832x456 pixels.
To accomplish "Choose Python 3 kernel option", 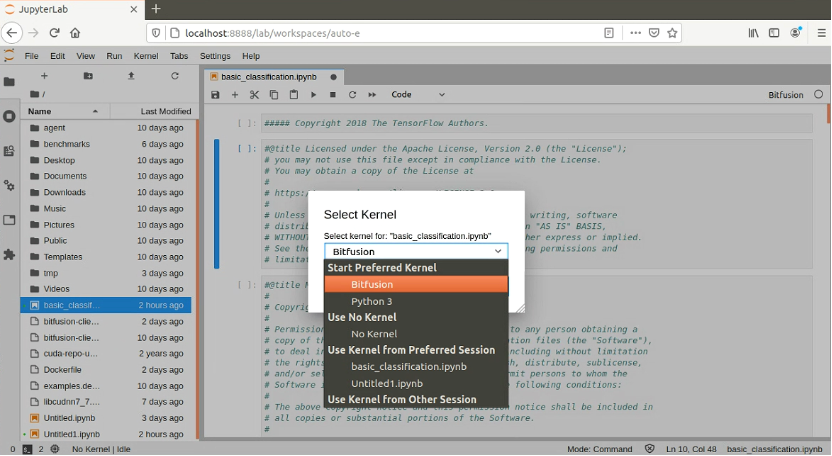I will tap(416, 302).
